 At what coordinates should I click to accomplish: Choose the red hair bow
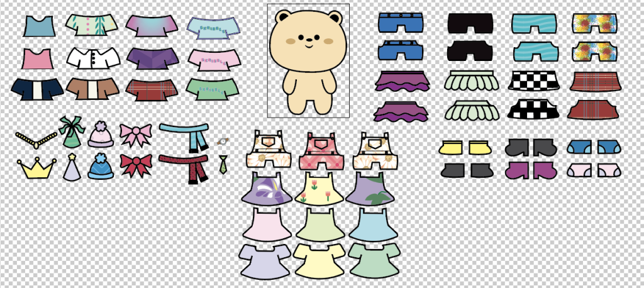(135, 165)
